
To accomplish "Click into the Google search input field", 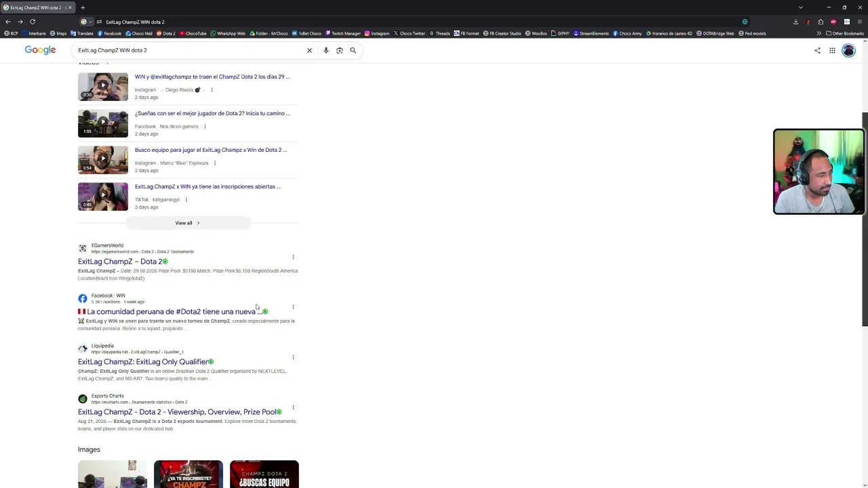I will click(x=190, y=50).
